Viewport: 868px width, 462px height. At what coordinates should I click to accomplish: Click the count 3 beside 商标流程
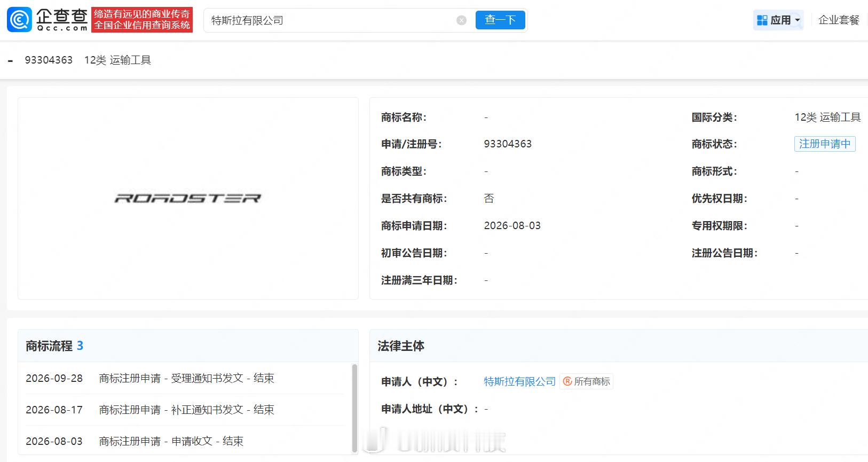coord(80,346)
